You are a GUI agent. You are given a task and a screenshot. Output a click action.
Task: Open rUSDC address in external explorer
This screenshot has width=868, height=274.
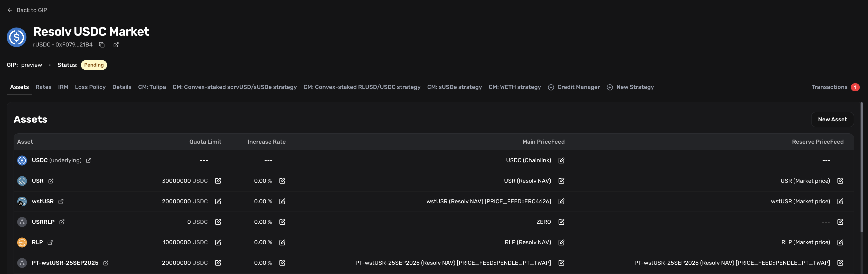coord(116,45)
